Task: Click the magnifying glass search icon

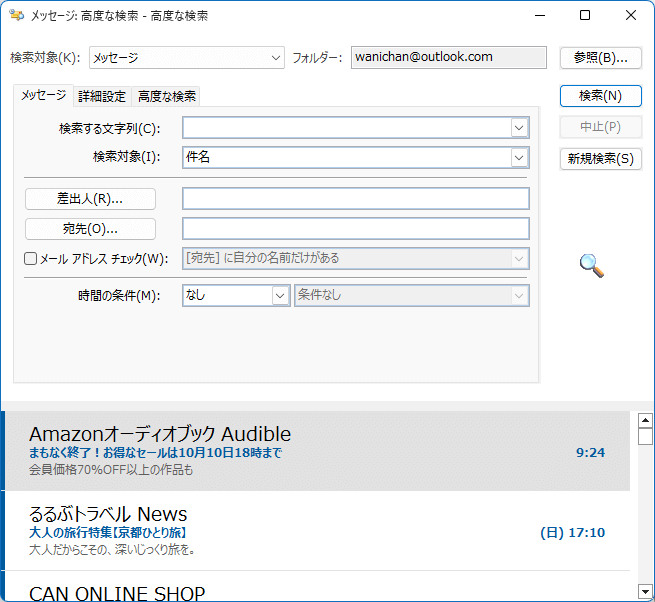Action: (x=592, y=266)
